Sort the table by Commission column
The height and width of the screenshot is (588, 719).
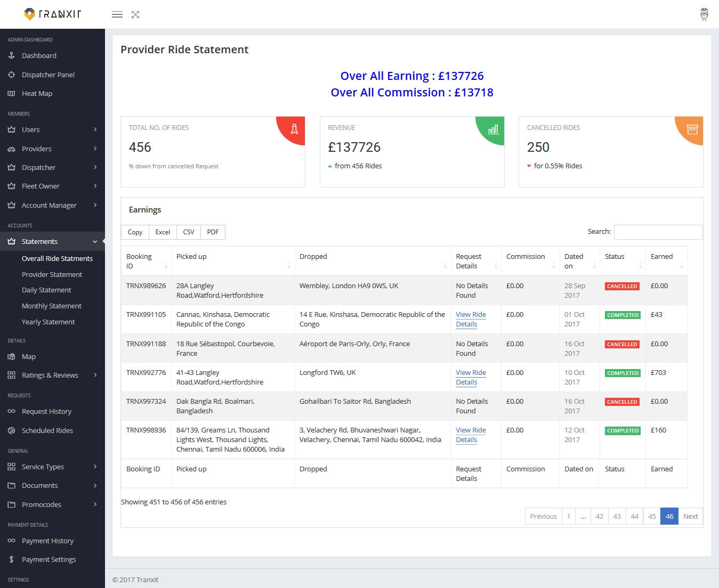525,256
